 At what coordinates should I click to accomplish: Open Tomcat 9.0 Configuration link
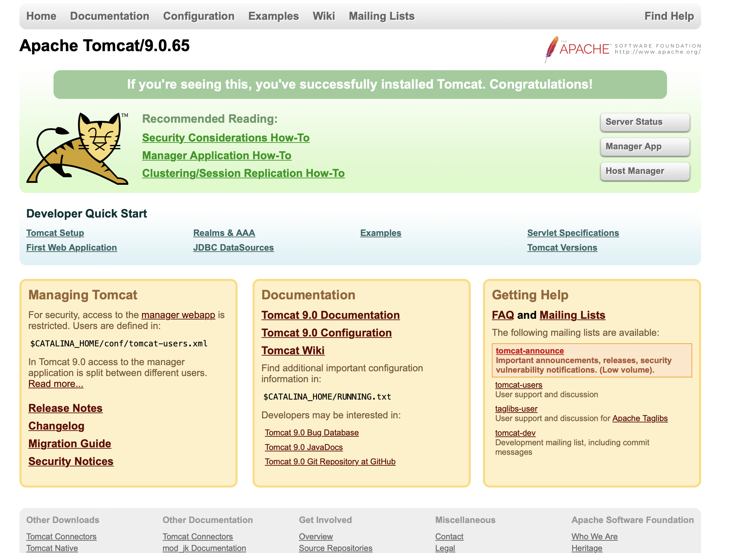point(327,333)
